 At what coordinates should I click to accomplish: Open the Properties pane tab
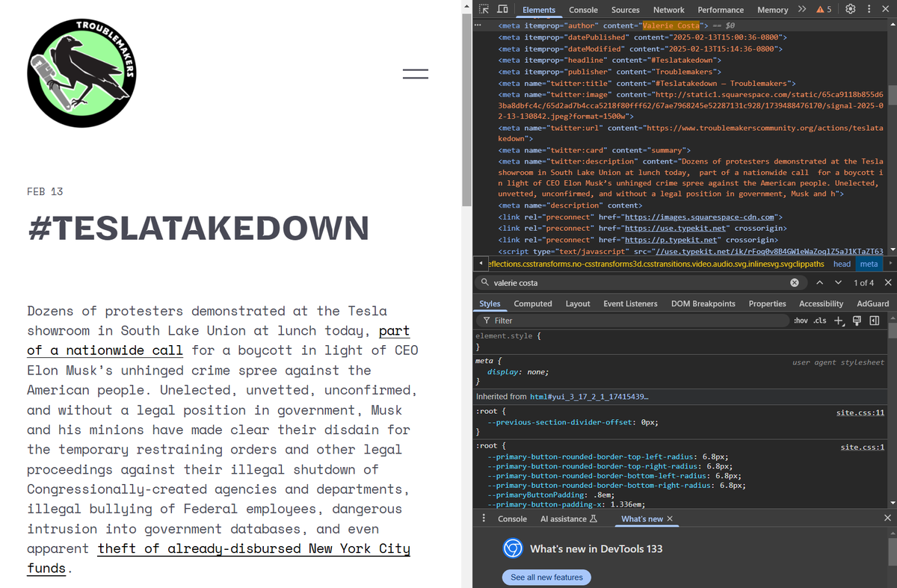767,303
